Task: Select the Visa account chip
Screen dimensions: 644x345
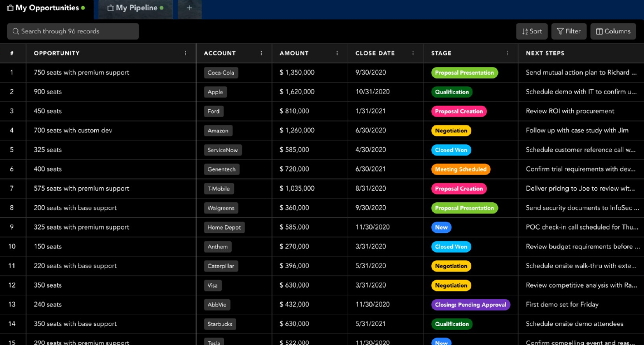Action: (213, 285)
